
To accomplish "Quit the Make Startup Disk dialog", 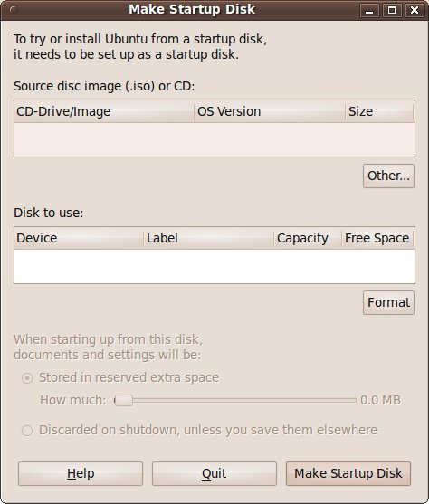I will tap(214, 473).
